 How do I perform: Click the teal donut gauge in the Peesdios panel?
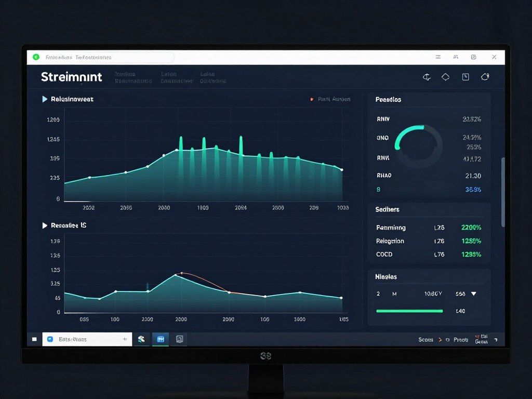[419, 146]
